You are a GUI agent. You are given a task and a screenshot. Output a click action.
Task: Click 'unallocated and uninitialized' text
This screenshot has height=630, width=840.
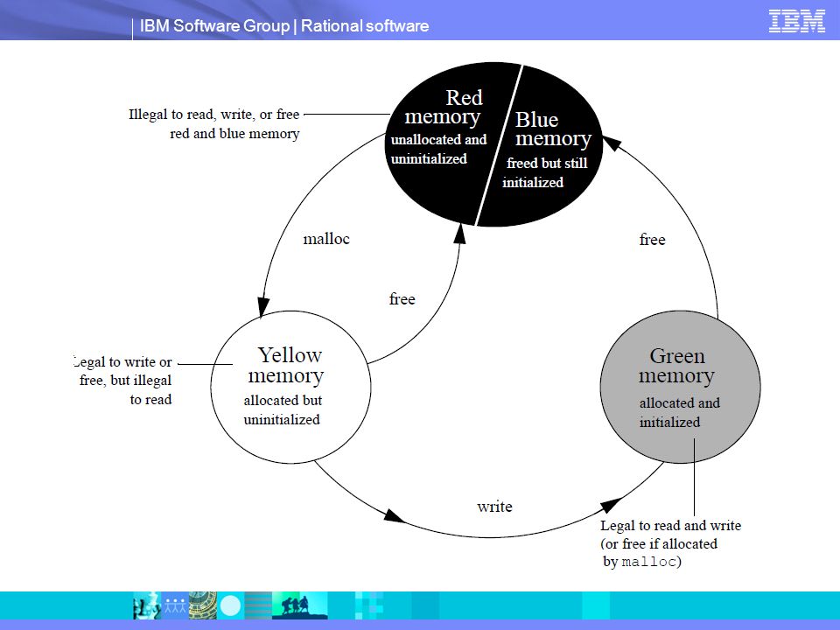pos(438,149)
